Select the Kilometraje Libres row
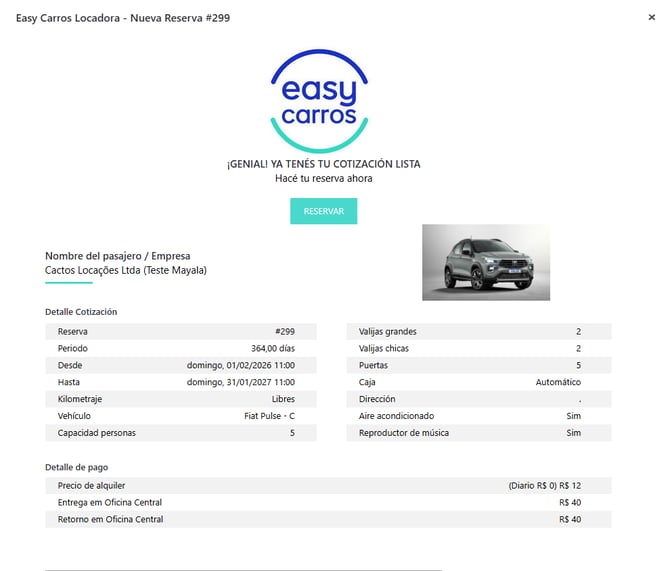Viewport: 670px width, 571px height. click(180, 399)
